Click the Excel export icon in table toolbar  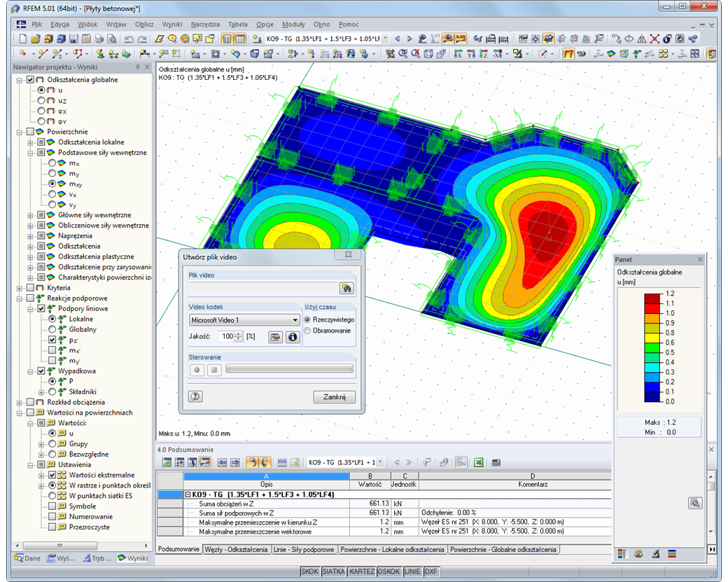coord(478,463)
